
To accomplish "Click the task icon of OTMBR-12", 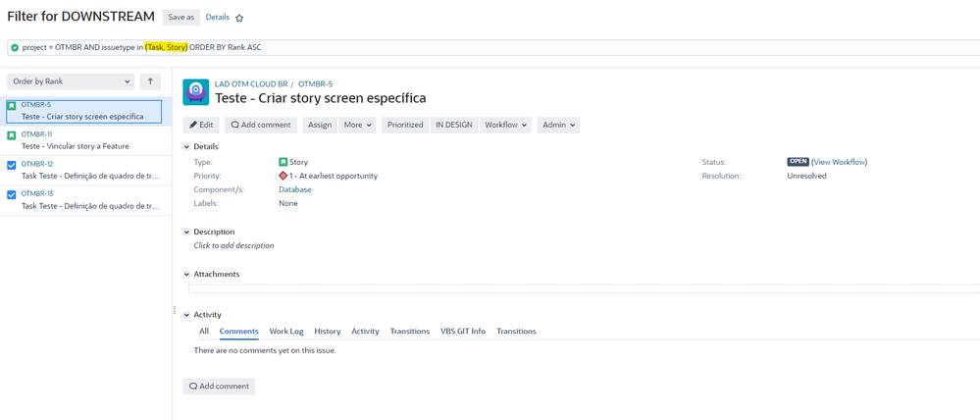I will coord(11,165).
